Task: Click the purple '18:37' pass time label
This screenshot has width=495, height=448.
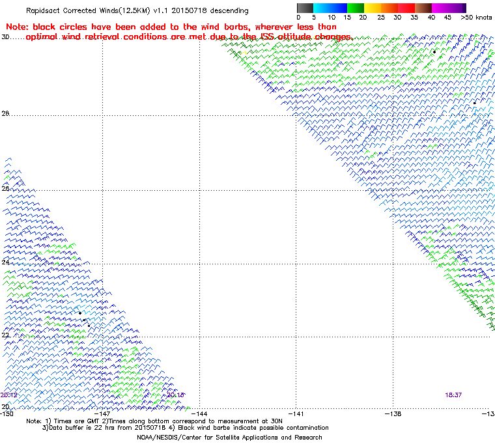Action: (453, 395)
